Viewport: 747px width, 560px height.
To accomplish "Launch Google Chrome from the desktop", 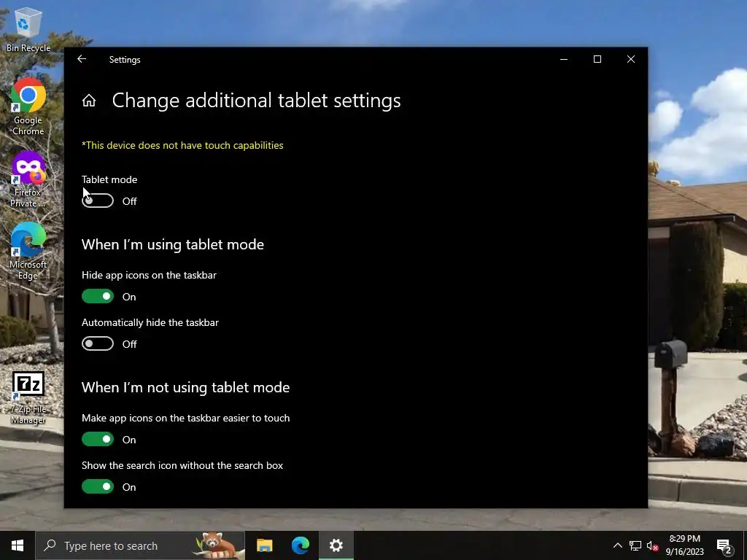I will tap(28, 106).
